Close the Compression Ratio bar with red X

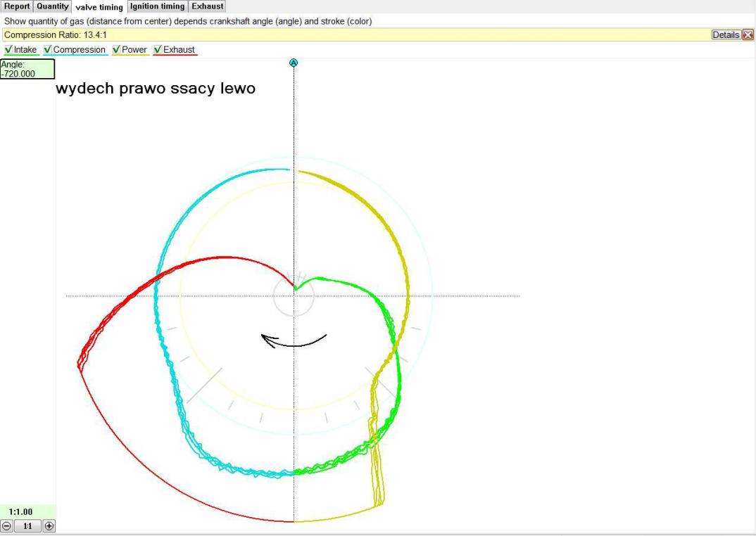coord(748,34)
